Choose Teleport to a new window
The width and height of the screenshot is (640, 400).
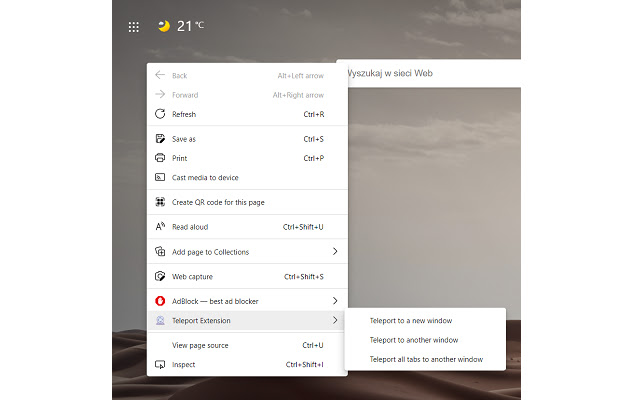coord(425,320)
